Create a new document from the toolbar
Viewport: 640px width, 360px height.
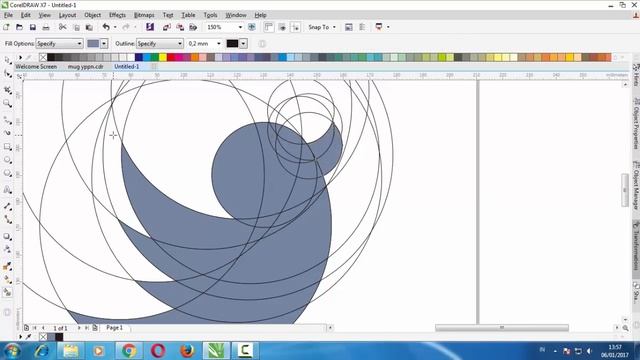pos(6,27)
